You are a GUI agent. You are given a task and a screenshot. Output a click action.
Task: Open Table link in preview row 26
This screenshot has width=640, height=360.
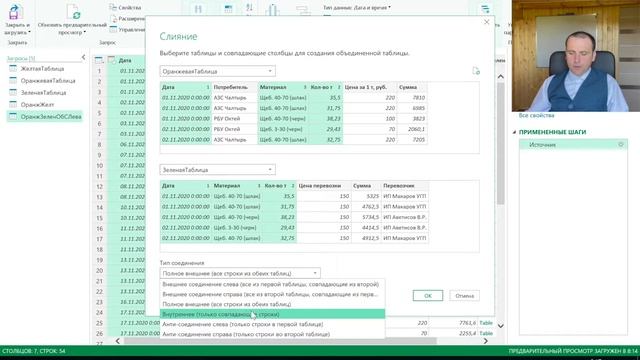(x=486, y=333)
